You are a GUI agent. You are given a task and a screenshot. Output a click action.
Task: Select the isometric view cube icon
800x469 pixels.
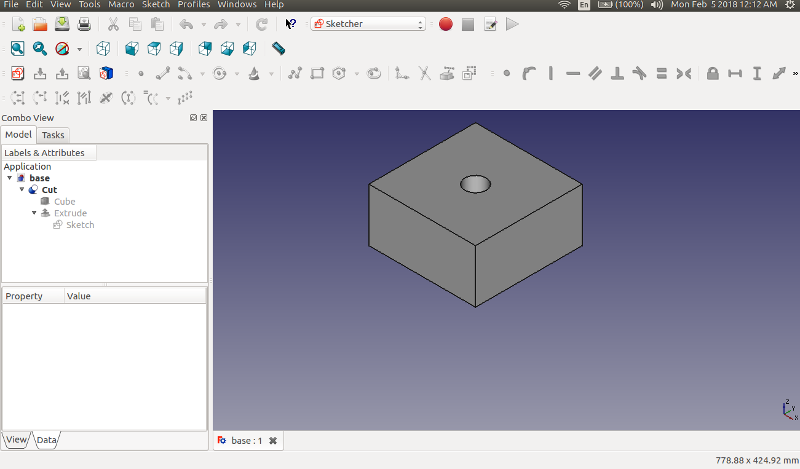click(x=103, y=48)
